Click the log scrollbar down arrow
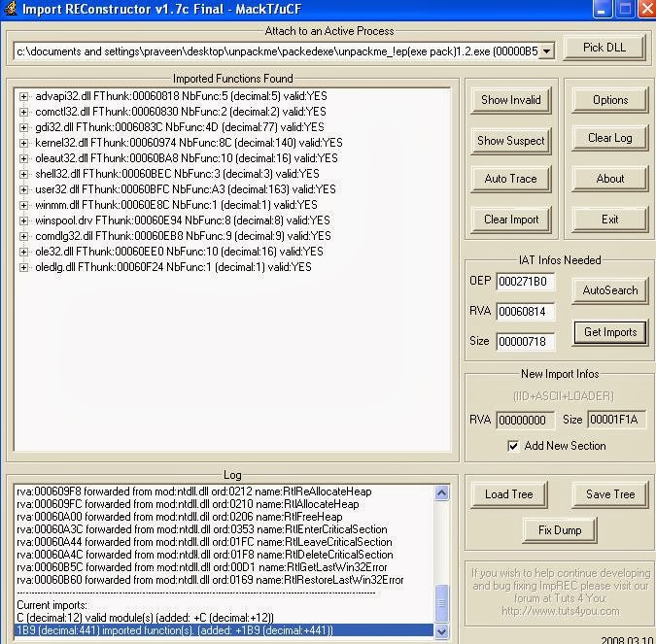This screenshot has width=656, height=644. pyautogui.click(x=441, y=631)
